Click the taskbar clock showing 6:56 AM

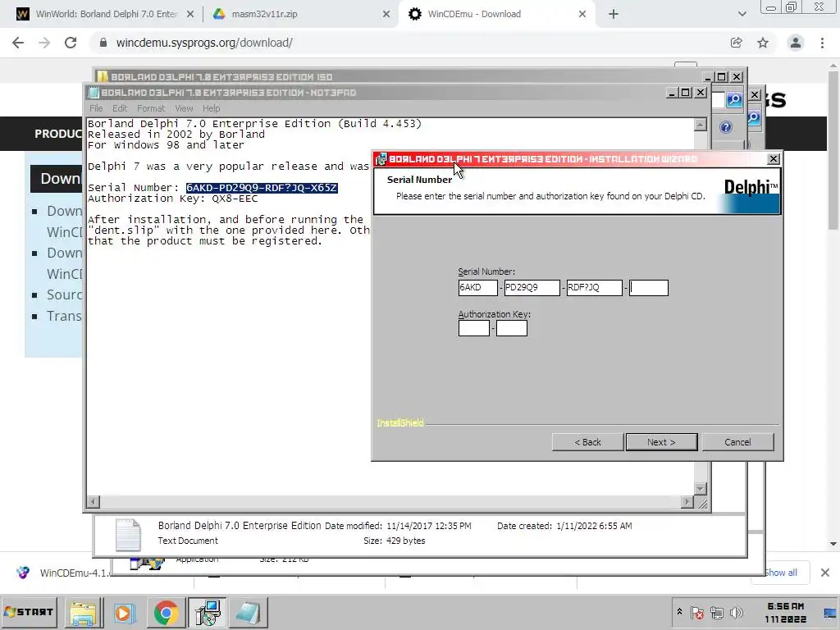tap(786, 612)
